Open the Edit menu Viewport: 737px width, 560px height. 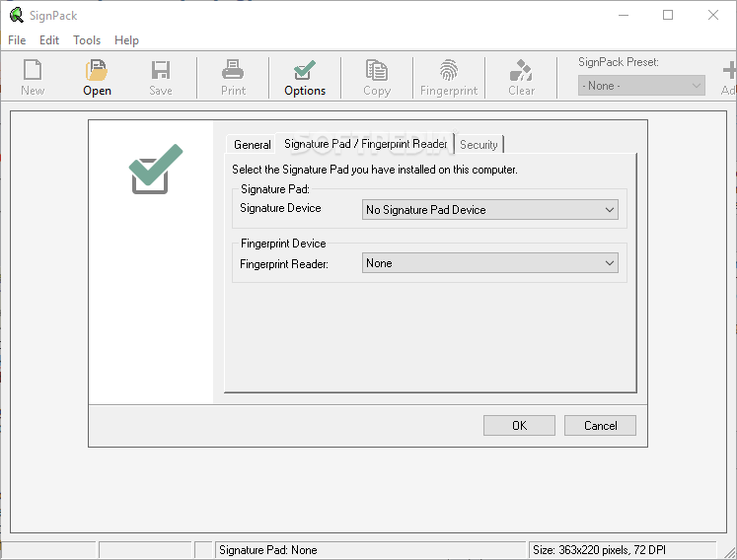[x=49, y=40]
